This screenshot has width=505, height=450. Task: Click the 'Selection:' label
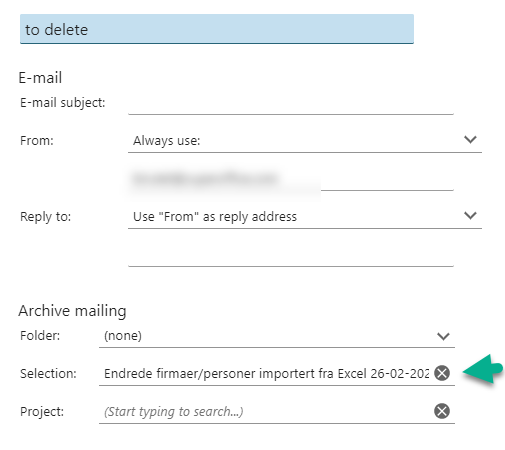point(48,373)
